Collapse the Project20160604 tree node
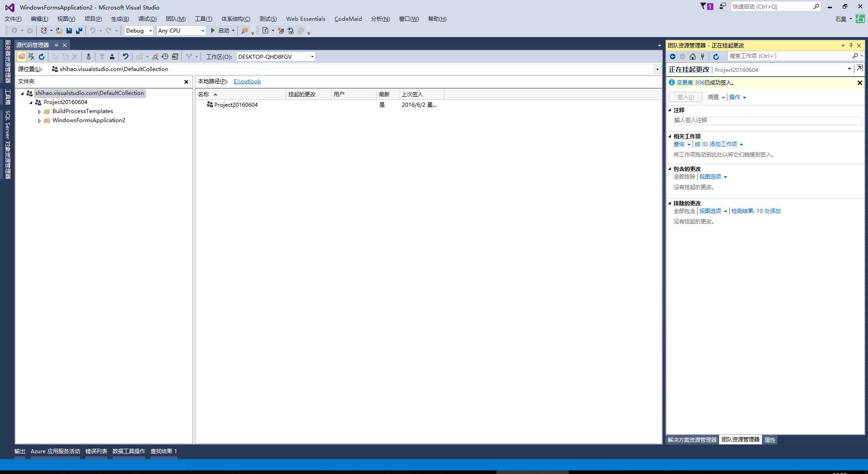This screenshot has width=868, height=474. click(31, 102)
